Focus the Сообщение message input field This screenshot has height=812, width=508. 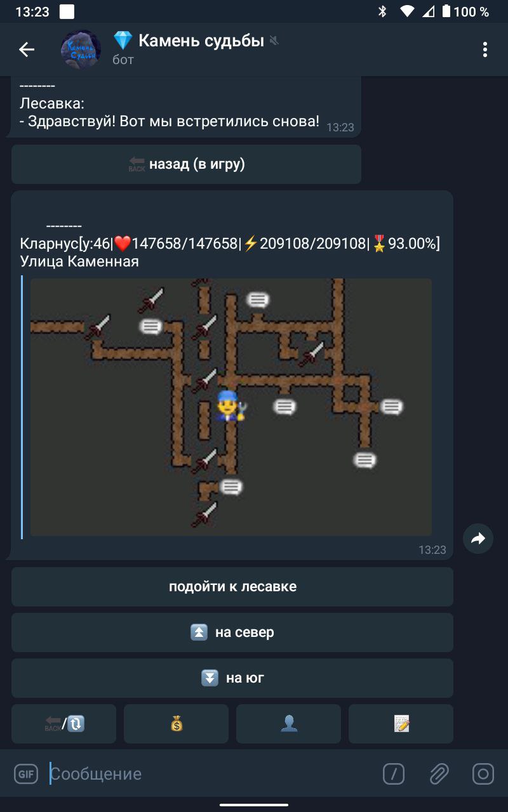tap(210, 774)
